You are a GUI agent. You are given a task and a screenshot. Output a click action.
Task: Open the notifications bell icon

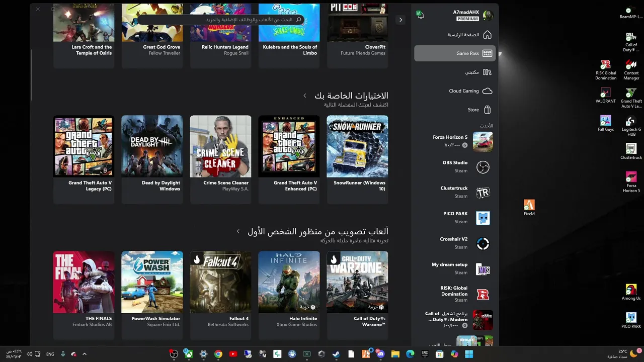click(x=420, y=15)
